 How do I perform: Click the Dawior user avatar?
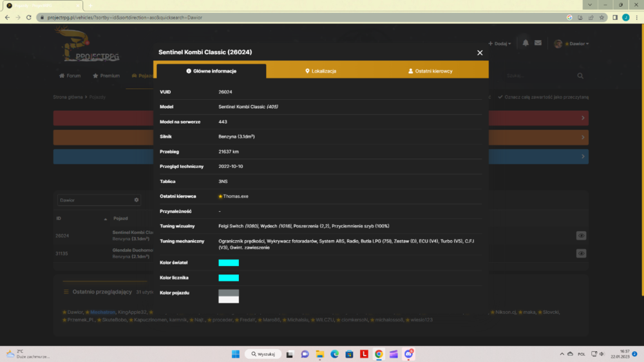point(558,44)
